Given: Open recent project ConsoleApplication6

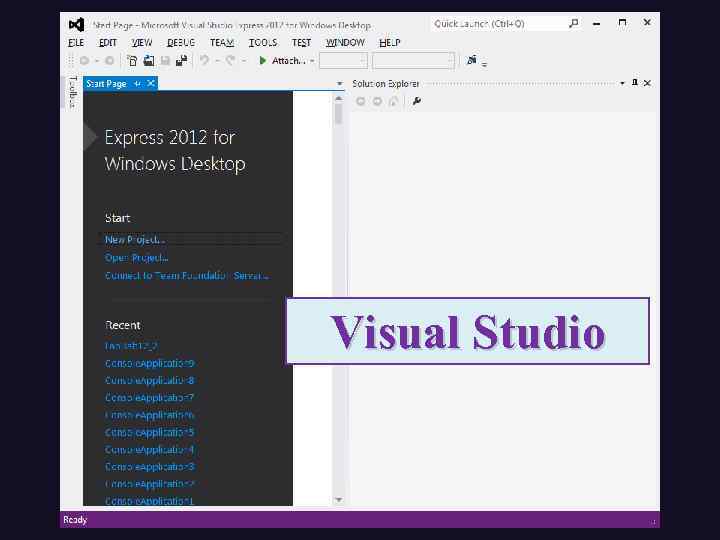Looking at the screenshot, I should coord(150,415).
